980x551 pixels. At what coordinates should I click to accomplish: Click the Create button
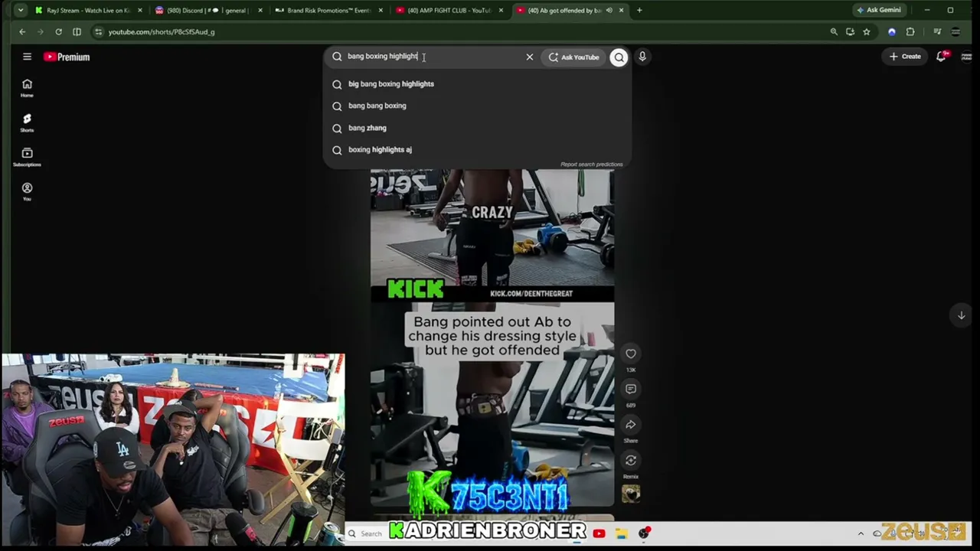(x=905, y=57)
